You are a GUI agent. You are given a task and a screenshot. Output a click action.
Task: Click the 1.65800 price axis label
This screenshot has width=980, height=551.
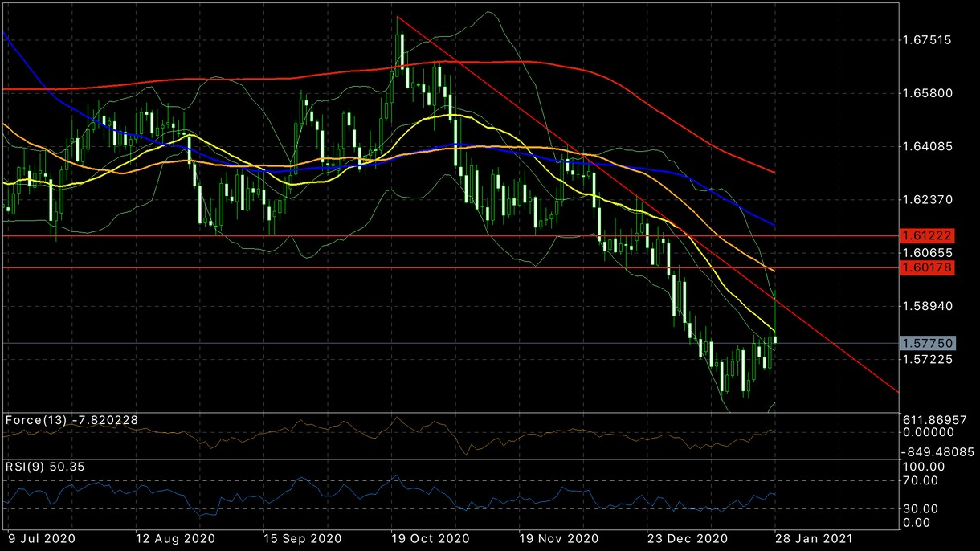(929, 93)
